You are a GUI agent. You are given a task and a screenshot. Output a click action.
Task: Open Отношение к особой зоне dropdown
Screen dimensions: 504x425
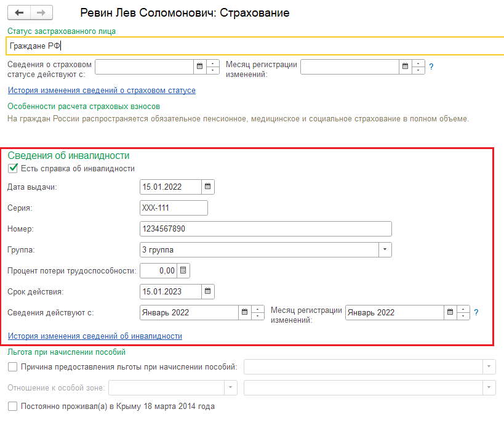[231, 387]
